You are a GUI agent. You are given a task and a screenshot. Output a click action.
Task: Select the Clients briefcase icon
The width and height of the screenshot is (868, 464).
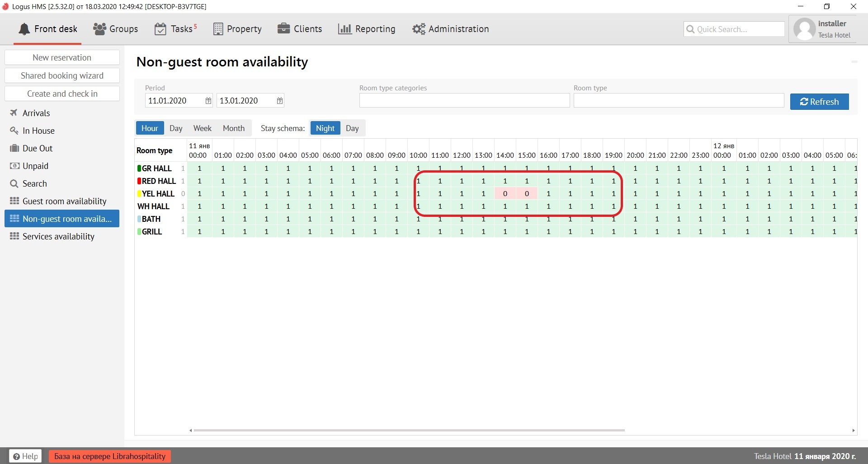(283, 28)
